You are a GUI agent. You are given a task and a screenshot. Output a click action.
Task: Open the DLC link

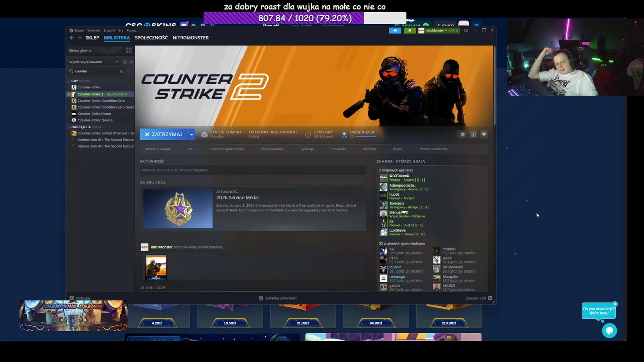tap(190, 149)
